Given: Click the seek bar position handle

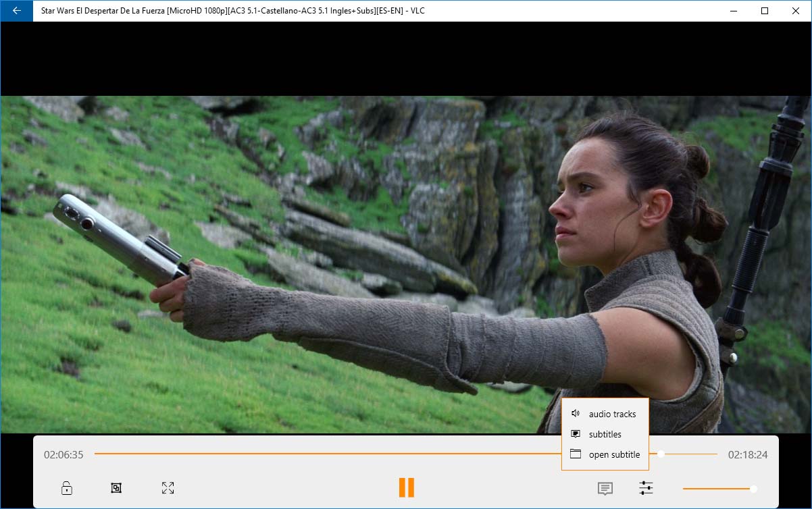Looking at the screenshot, I should (661, 454).
